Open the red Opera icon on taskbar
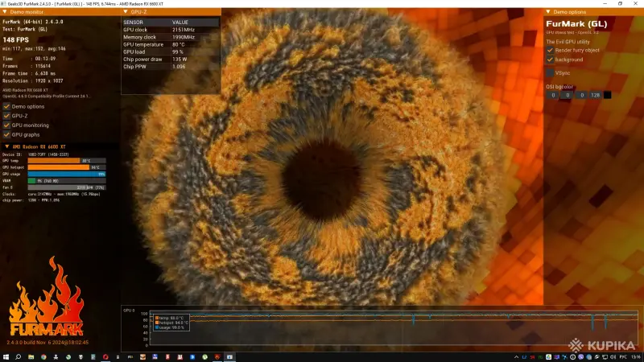Screen dimensions: 644x362 click(105, 357)
